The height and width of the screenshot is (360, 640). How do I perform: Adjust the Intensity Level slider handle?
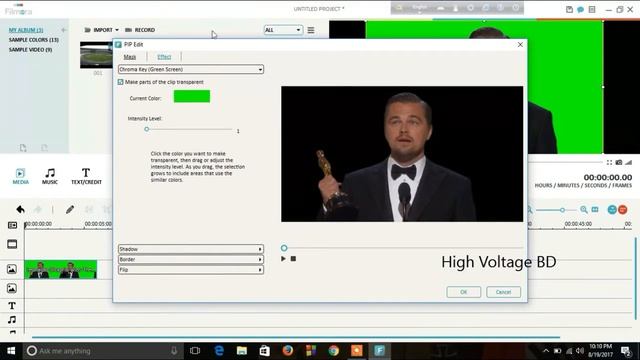[147, 129]
